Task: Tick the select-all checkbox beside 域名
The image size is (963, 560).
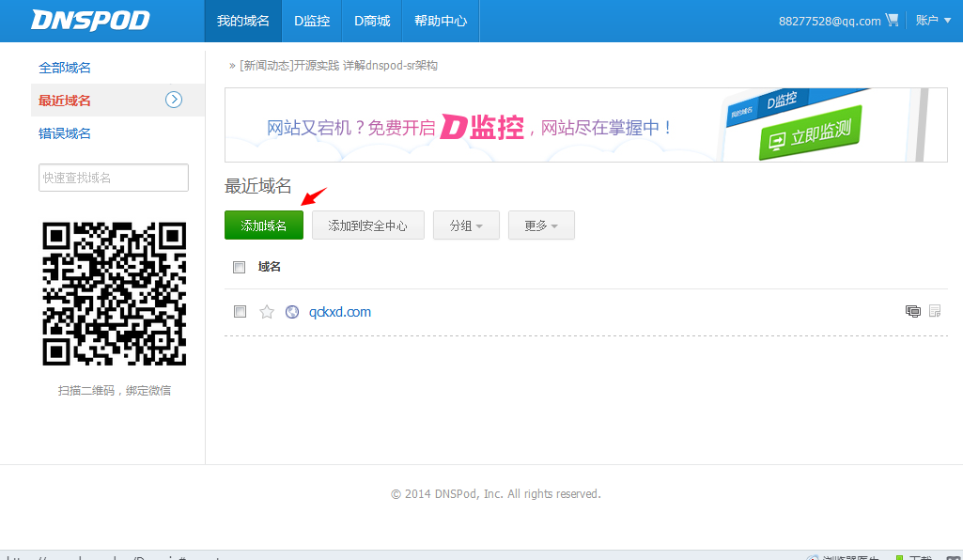Action: pos(239,267)
